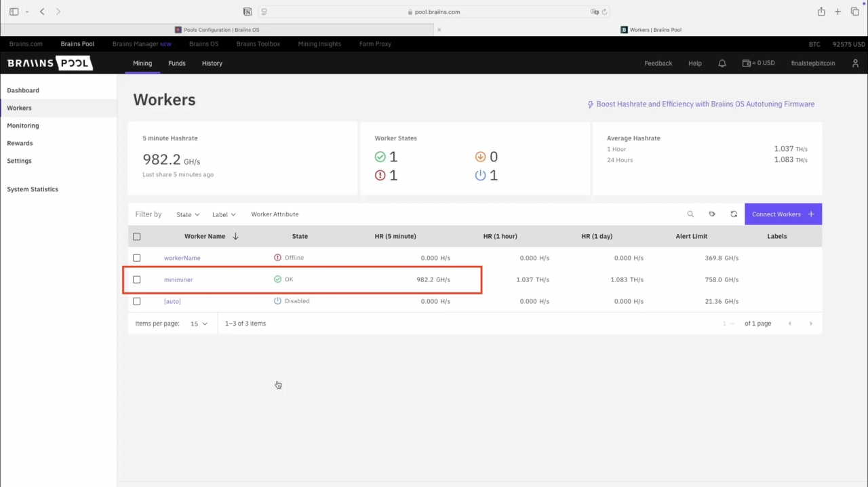Expand the Safari sidebar dropdown chevron
The width and height of the screenshot is (868, 487).
(x=26, y=12)
